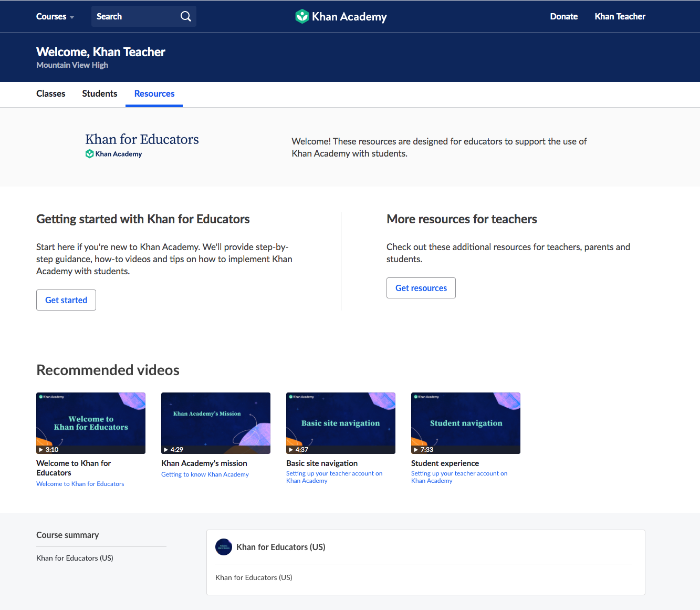
Task: Open the Getting to know Khan Academy link
Action: [205, 474]
